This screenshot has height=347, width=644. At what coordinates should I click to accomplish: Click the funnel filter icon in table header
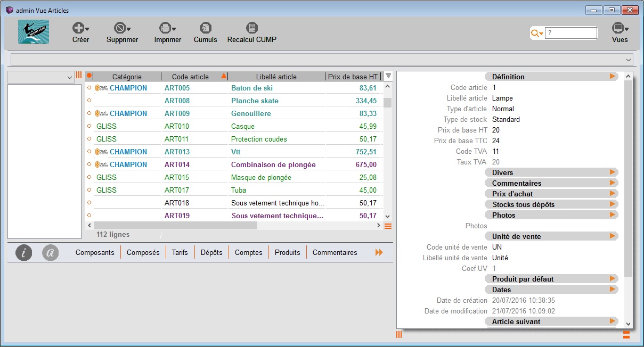(388, 76)
